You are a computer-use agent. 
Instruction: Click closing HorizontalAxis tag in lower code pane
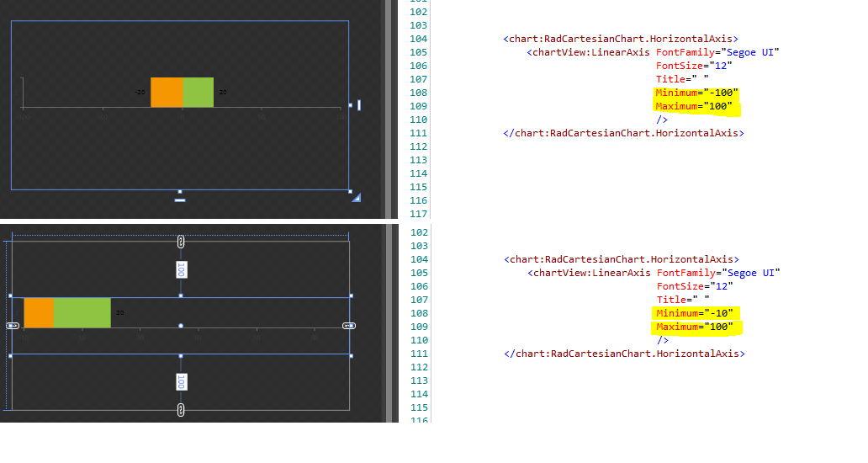click(624, 354)
